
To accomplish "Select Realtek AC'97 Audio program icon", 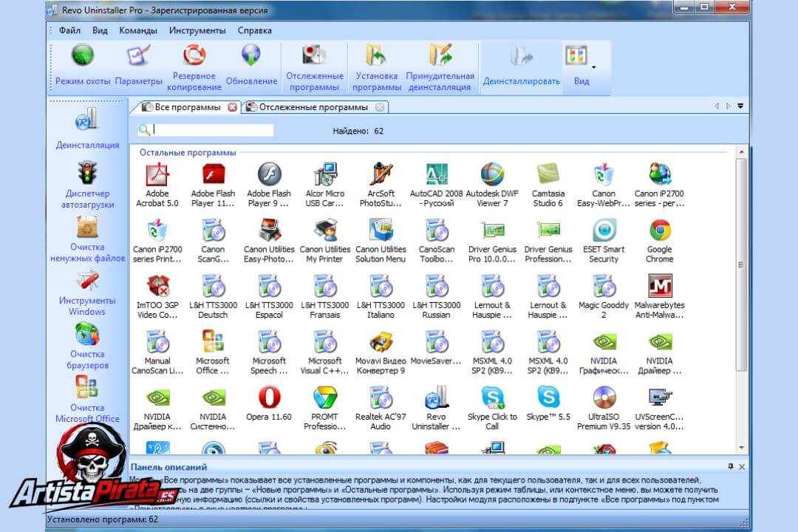I will coord(381,409).
